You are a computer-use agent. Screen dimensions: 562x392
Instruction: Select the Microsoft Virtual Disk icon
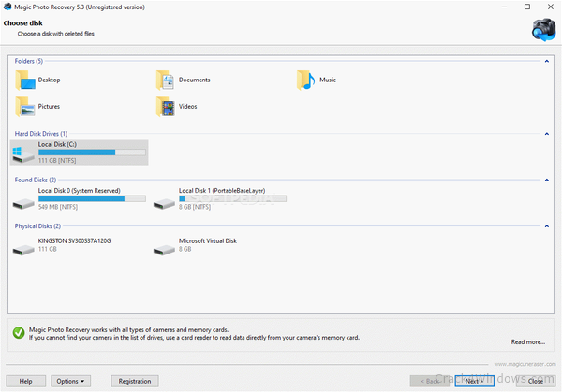(x=164, y=250)
